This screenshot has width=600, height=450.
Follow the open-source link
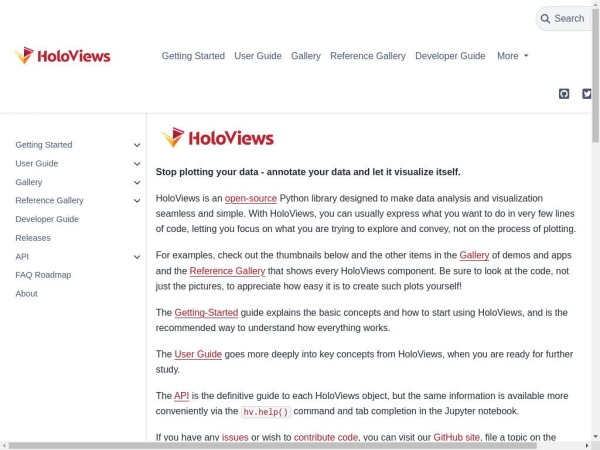(x=251, y=198)
